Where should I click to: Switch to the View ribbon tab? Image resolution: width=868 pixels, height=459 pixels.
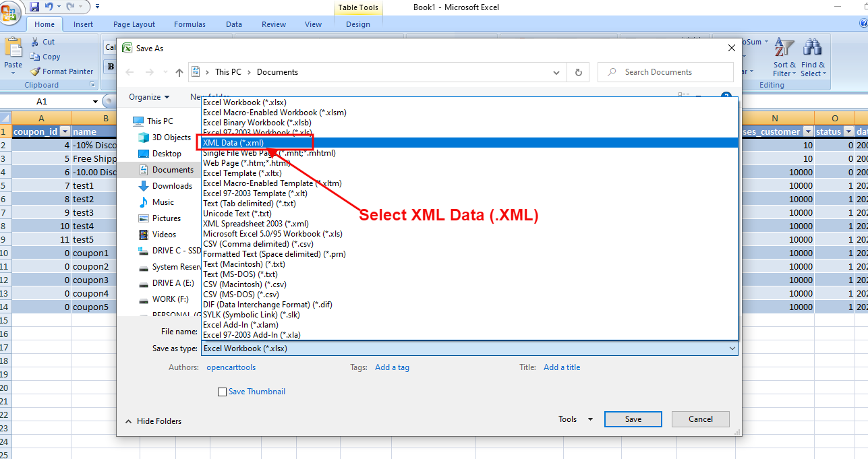click(314, 24)
